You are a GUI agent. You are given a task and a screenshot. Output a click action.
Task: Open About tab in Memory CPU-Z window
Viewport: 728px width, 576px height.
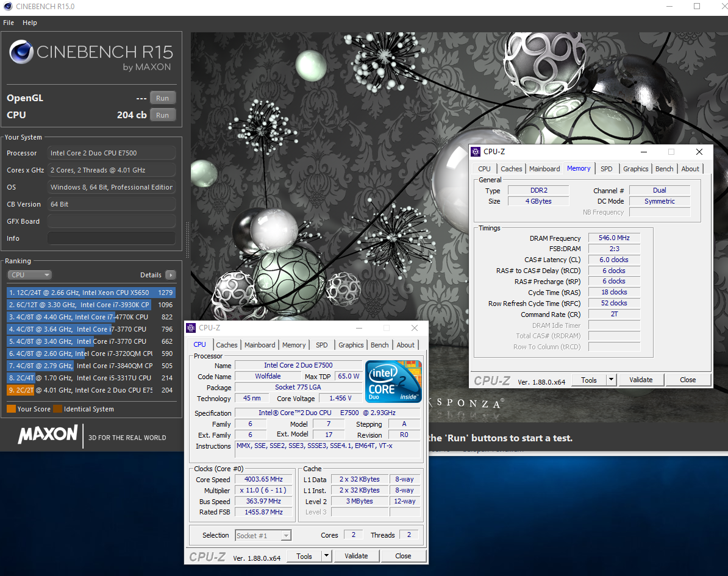tap(690, 169)
